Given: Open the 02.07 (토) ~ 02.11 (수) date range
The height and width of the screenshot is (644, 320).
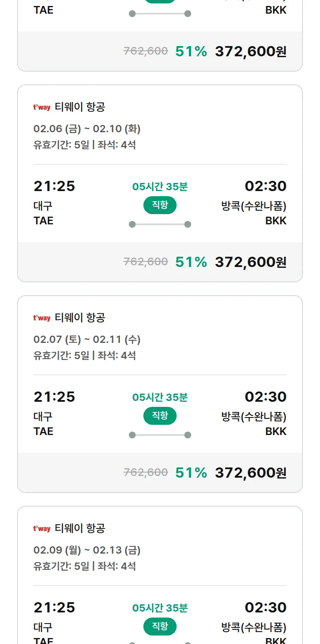Looking at the screenshot, I should click(x=87, y=339).
